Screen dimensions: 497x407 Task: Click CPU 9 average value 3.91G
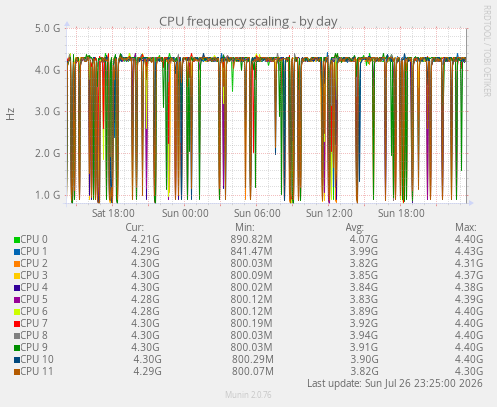[x=364, y=347]
